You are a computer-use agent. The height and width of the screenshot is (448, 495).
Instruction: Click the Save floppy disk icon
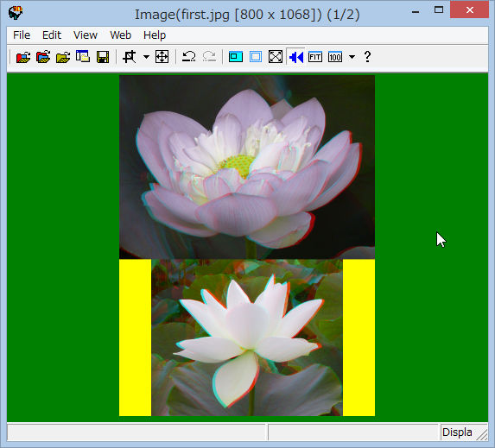(x=103, y=57)
